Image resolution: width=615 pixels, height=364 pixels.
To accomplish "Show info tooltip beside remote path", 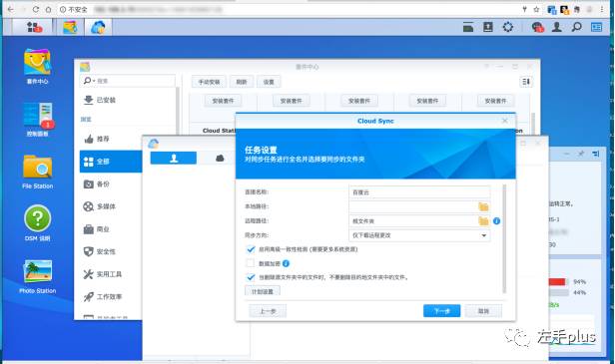I will coord(496,221).
